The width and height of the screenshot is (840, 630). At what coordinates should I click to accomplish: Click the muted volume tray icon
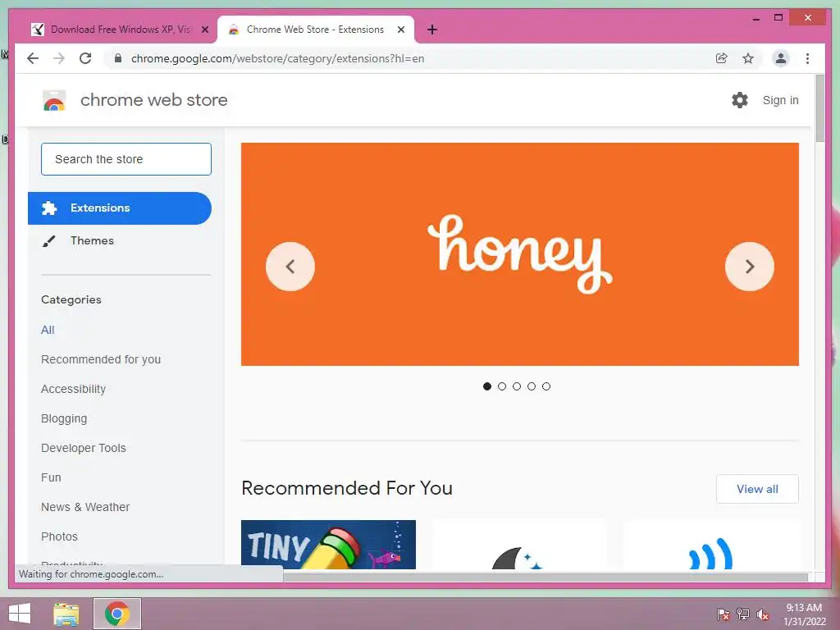[763, 614]
